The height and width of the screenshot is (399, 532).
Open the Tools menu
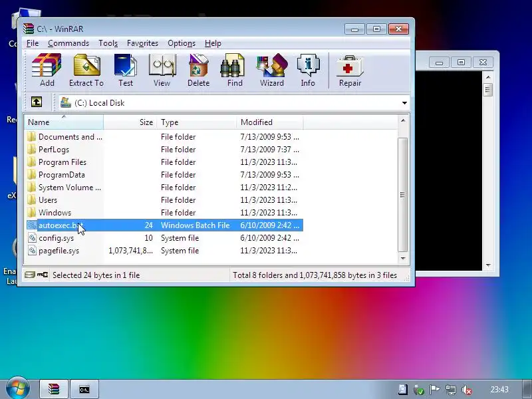[108, 43]
